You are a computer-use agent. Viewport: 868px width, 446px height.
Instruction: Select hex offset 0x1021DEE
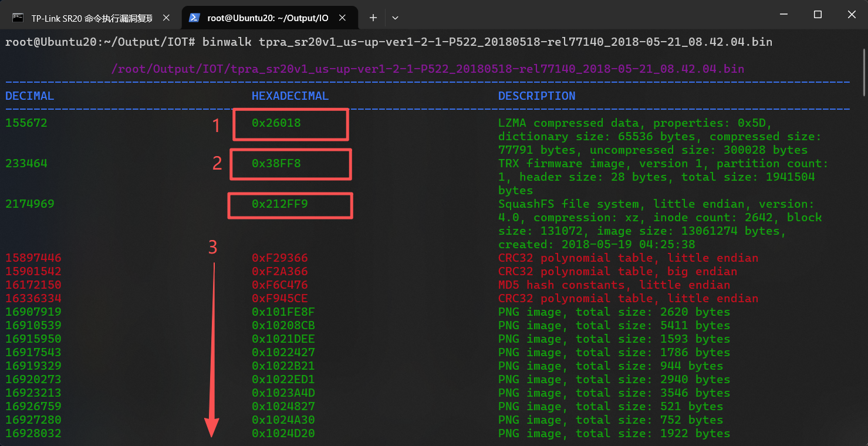coord(283,339)
